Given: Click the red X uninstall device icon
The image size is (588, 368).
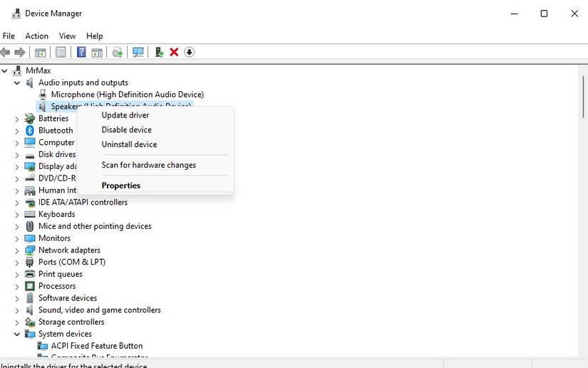Looking at the screenshot, I should click(174, 52).
